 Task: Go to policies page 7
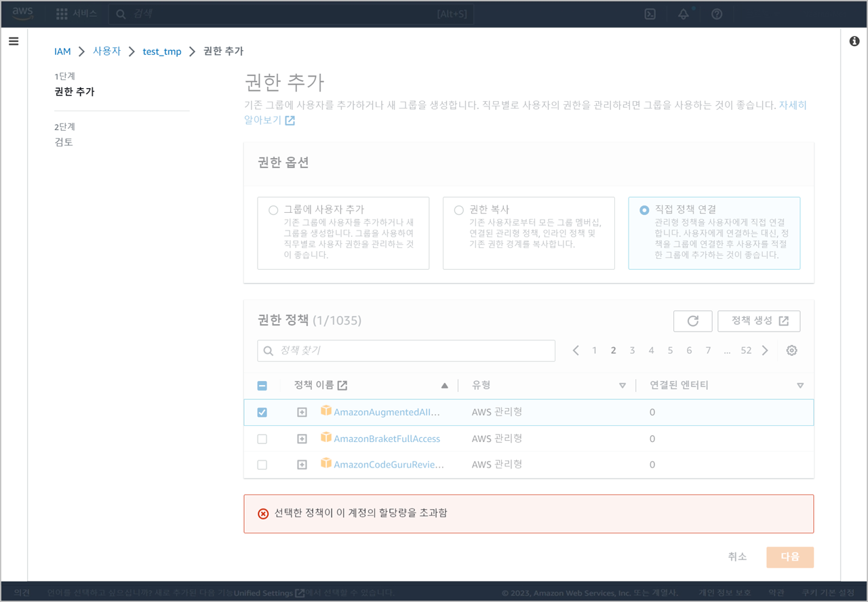[708, 350]
